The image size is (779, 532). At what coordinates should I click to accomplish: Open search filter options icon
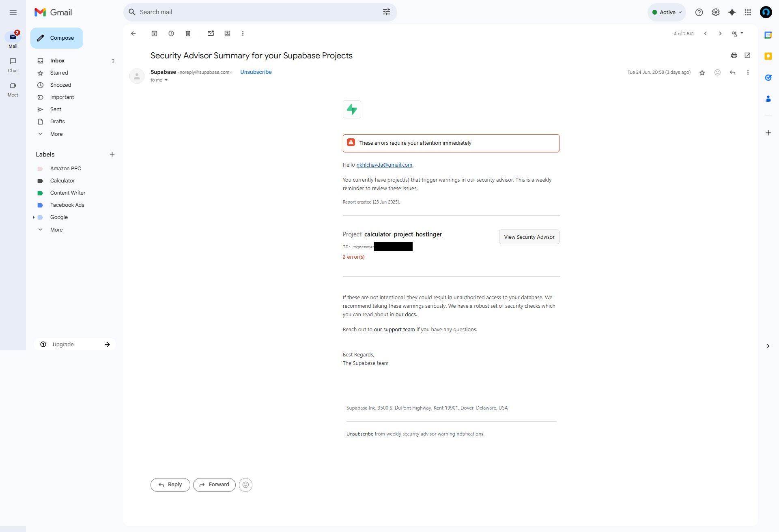pyautogui.click(x=386, y=12)
